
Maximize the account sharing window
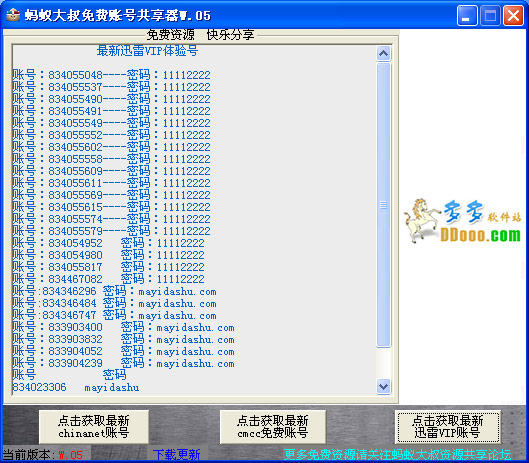point(490,15)
